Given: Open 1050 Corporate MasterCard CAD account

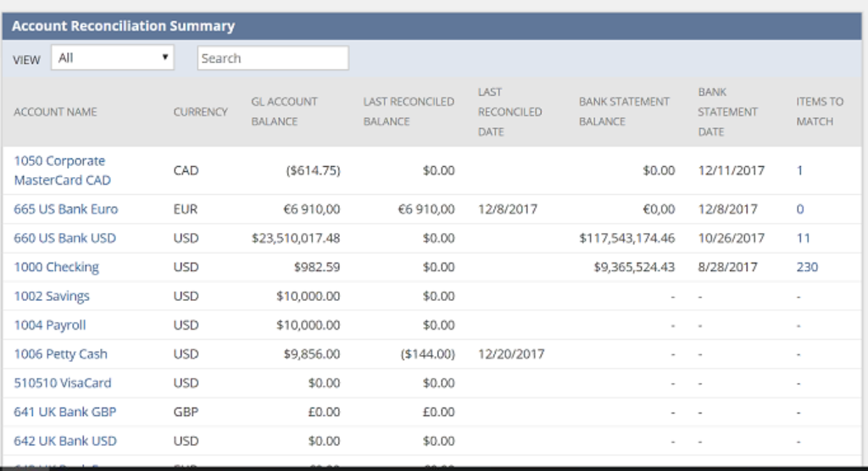Looking at the screenshot, I should [63, 170].
